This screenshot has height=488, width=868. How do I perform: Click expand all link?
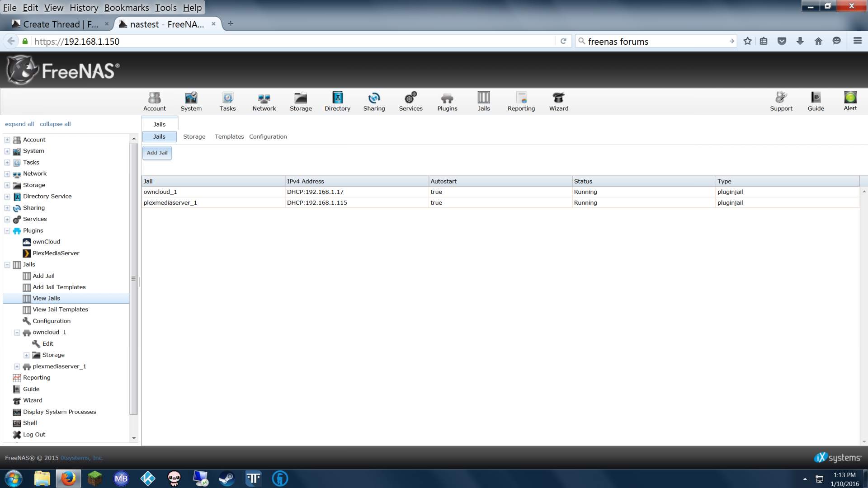pyautogui.click(x=19, y=124)
